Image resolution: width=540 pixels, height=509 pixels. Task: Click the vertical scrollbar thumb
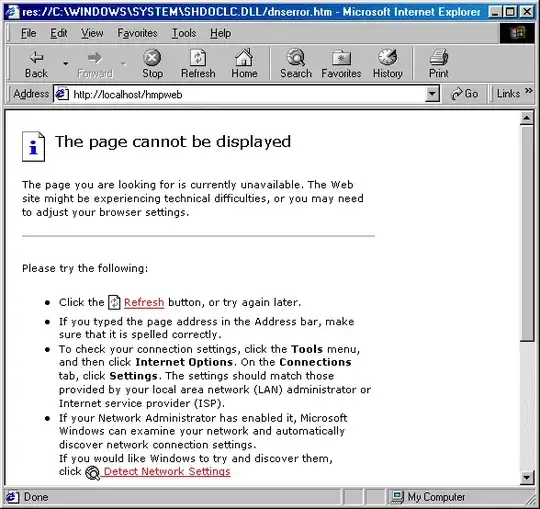click(527, 233)
